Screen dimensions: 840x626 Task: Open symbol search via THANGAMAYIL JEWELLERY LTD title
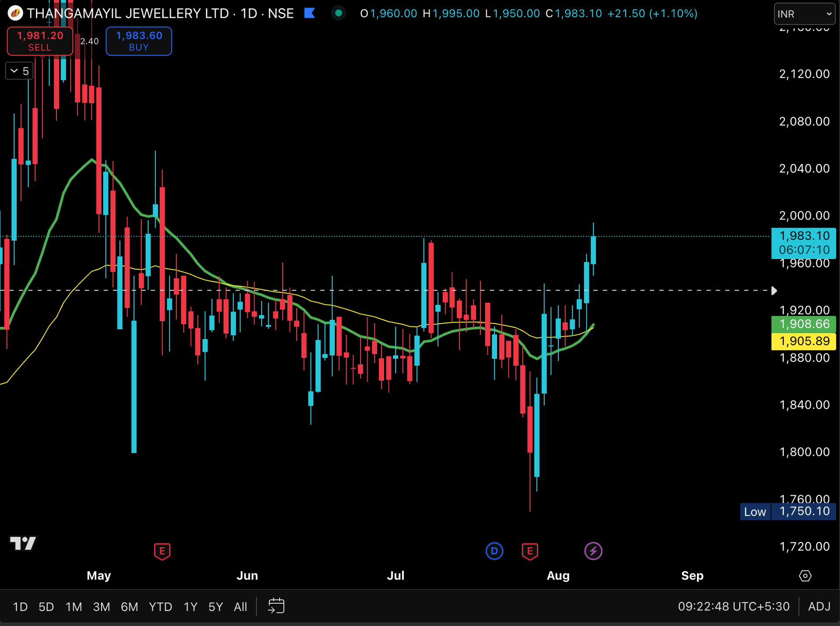pyautogui.click(x=128, y=14)
